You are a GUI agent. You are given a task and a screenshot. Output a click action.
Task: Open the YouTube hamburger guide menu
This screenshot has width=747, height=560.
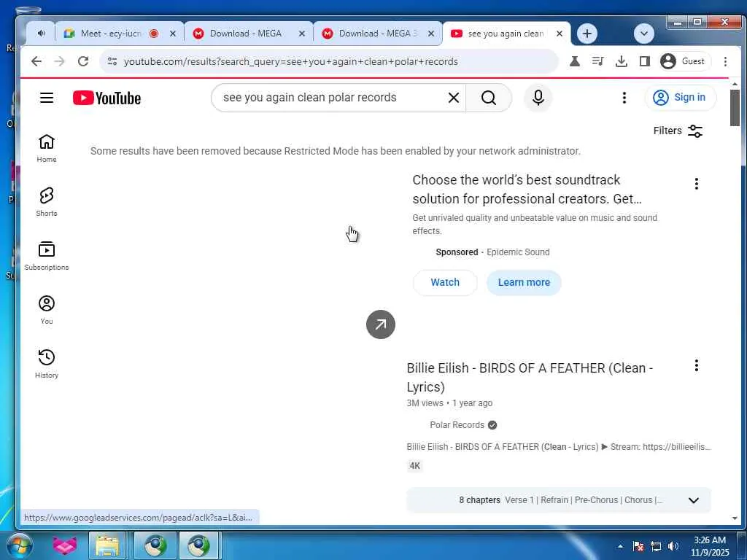point(47,98)
